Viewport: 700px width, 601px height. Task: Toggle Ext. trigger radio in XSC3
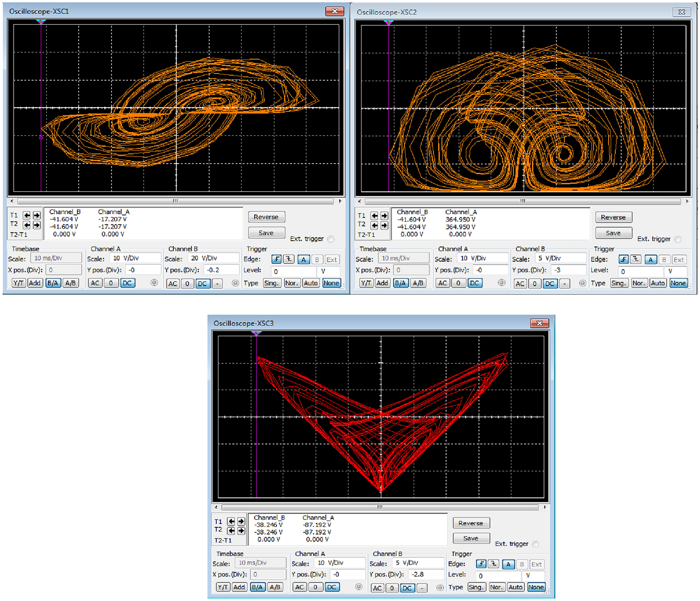pyautogui.click(x=536, y=544)
